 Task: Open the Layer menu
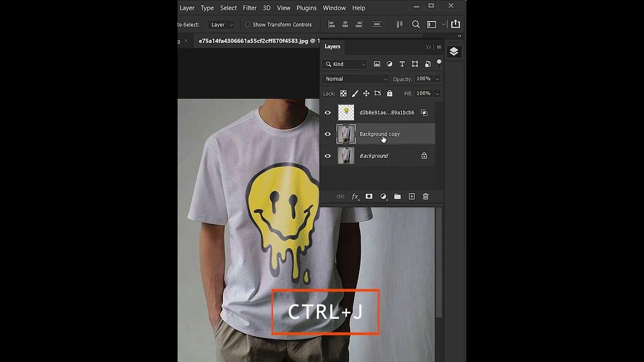pos(187,8)
